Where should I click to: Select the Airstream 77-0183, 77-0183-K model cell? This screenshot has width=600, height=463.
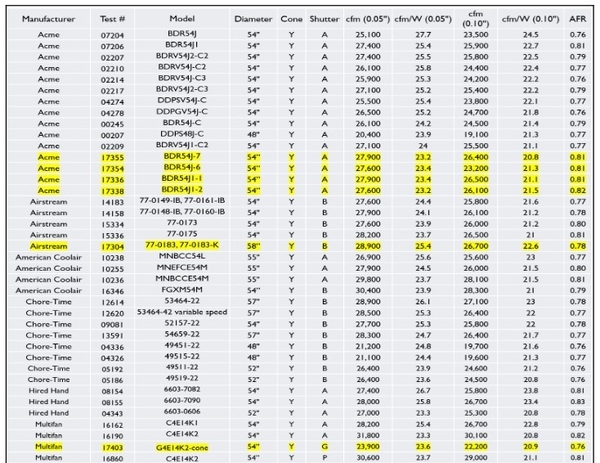pyautogui.click(x=182, y=245)
